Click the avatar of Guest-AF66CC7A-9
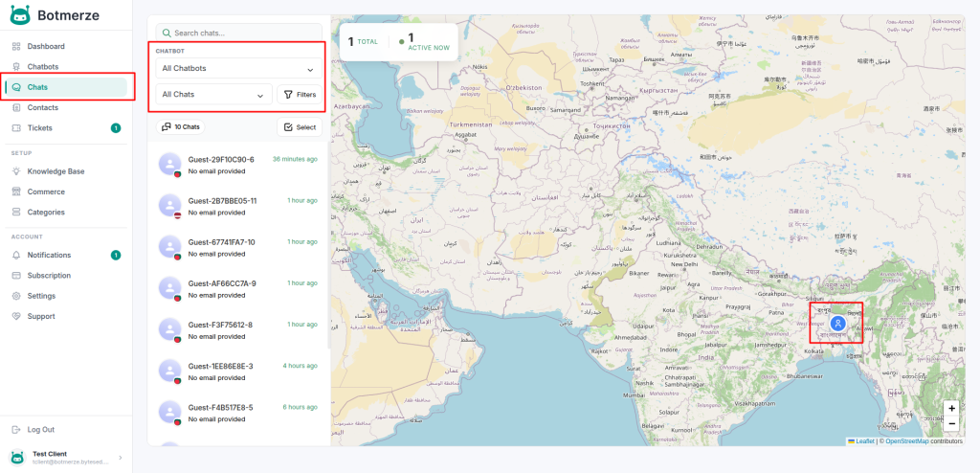The height and width of the screenshot is (473, 980). 170,288
